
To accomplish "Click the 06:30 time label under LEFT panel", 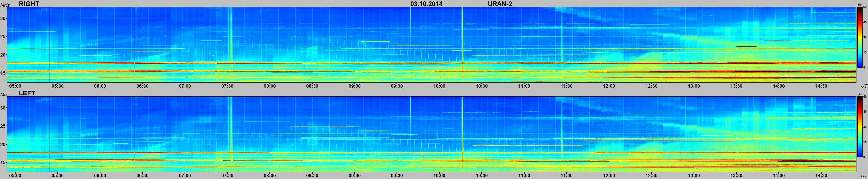I will tap(143, 176).
